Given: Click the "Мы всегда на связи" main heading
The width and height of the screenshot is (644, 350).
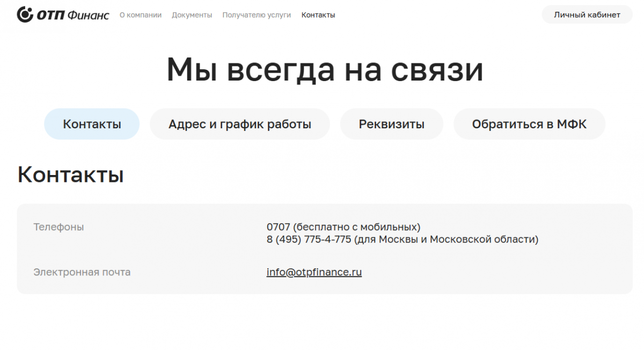Looking at the screenshot, I should pyautogui.click(x=325, y=70).
